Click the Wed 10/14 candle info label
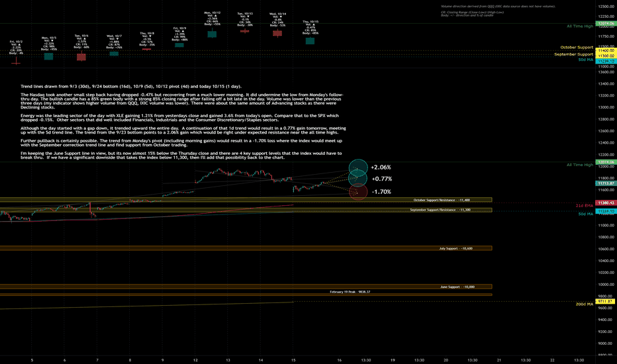The height and width of the screenshot is (364, 617). click(277, 20)
